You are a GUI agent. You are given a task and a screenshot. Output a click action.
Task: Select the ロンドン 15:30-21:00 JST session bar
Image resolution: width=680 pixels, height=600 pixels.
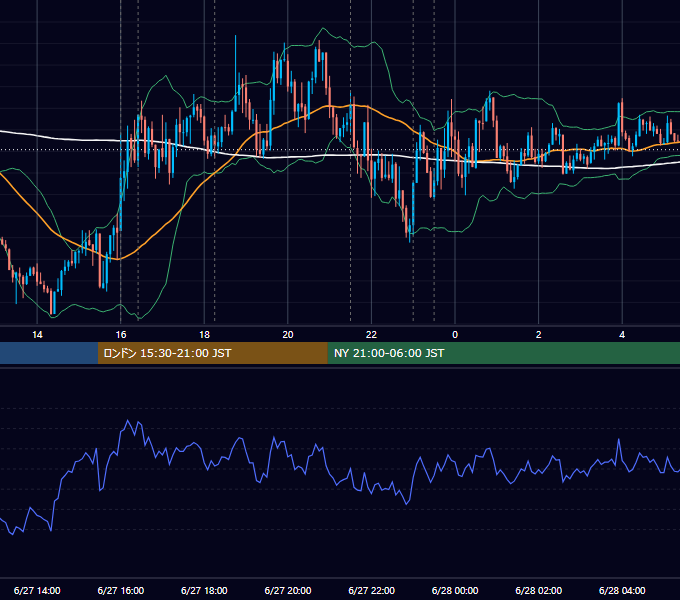[212, 353]
